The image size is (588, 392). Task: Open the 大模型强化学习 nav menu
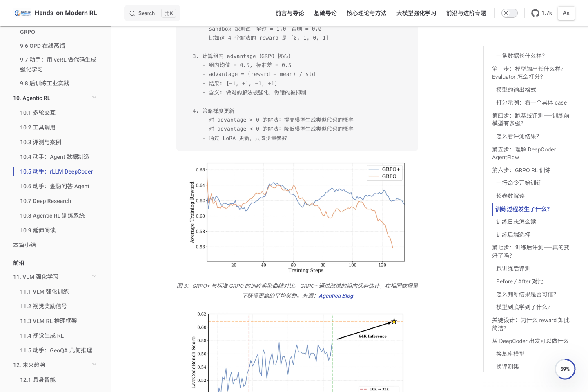[x=416, y=13]
